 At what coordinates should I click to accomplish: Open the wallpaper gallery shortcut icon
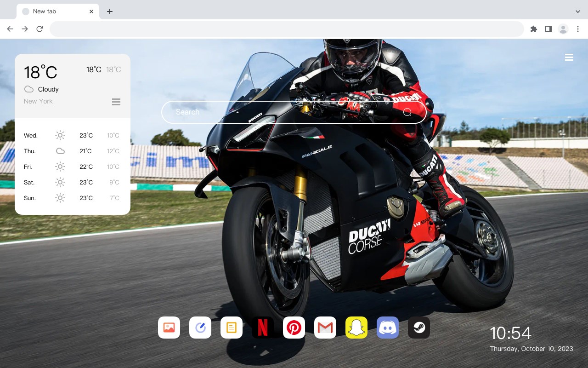click(x=169, y=328)
